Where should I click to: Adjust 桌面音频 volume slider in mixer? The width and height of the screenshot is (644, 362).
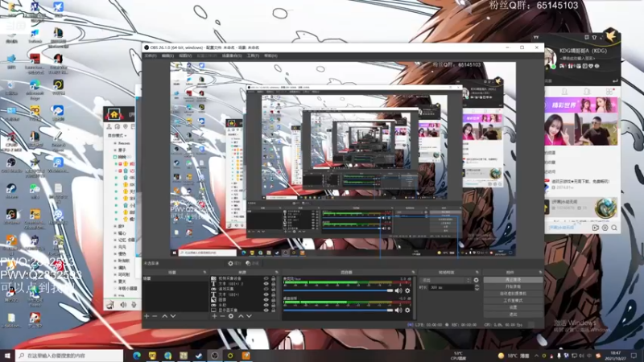338,311
